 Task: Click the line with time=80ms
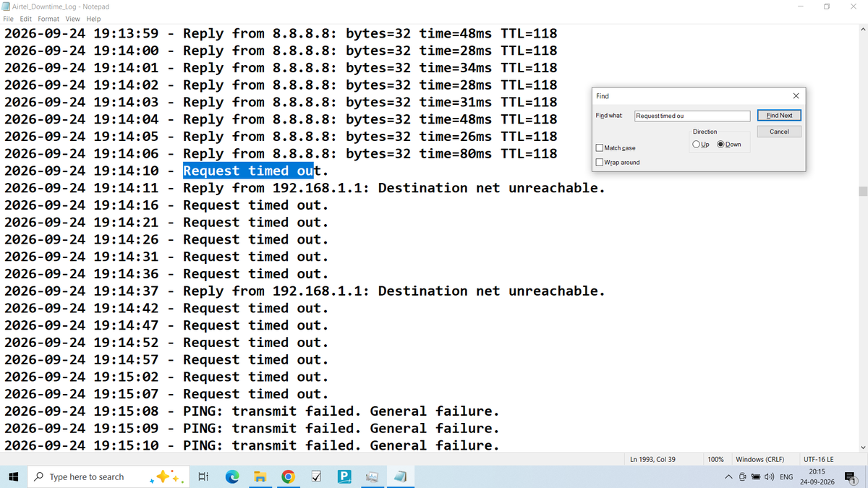pyautogui.click(x=281, y=153)
